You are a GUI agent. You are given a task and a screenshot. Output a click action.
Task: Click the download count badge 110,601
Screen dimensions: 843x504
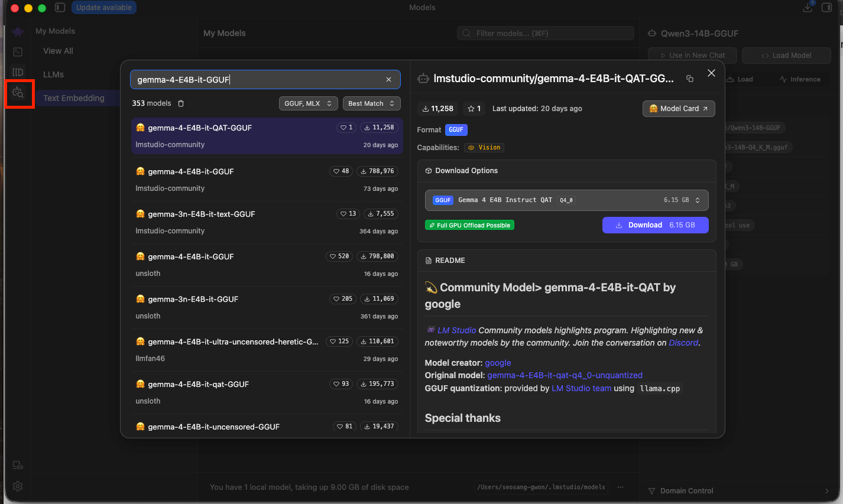(x=377, y=342)
